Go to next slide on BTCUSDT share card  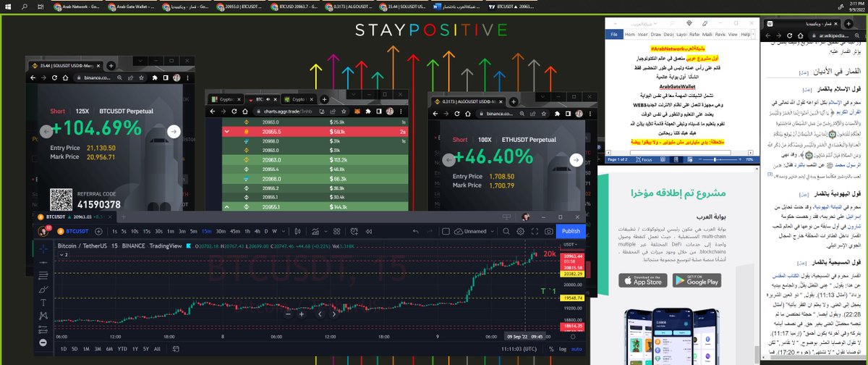[174, 131]
